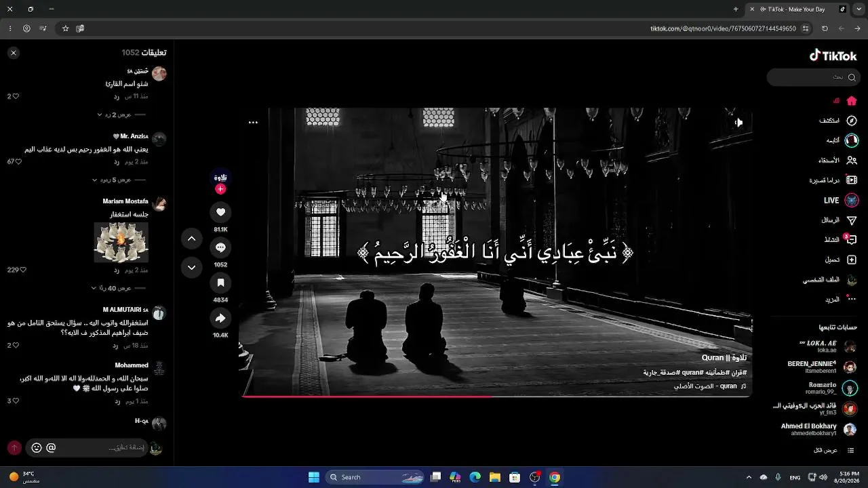Click the red post-comment arrow button

(14, 448)
